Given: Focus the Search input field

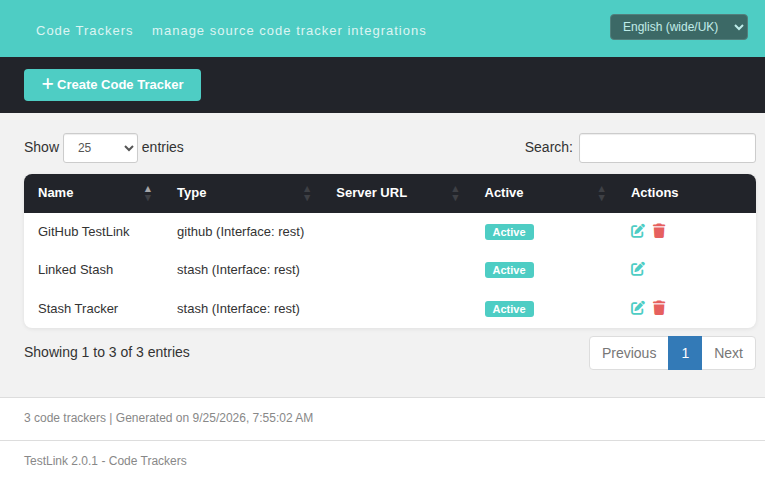Looking at the screenshot, I should (667, 148).
